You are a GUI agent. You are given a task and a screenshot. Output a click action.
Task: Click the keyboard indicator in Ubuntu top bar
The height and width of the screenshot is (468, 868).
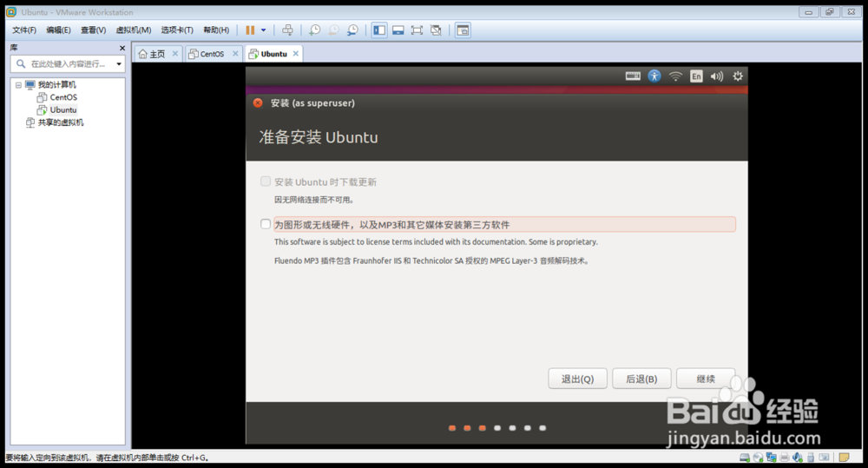(x=633, y=76)
